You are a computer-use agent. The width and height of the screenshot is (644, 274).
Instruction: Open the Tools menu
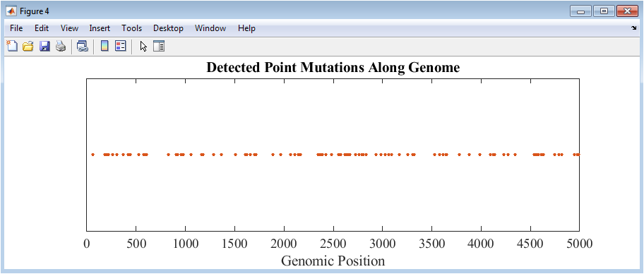(132, 28)
